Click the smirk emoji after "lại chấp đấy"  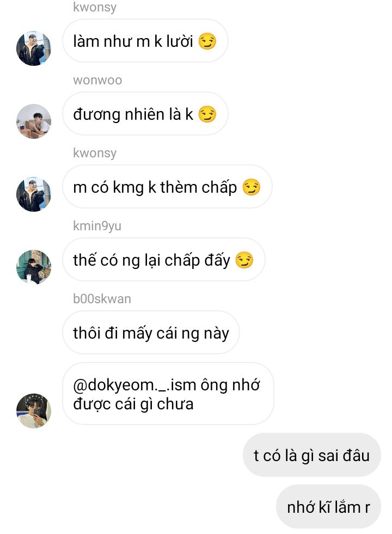coord(244,260)
